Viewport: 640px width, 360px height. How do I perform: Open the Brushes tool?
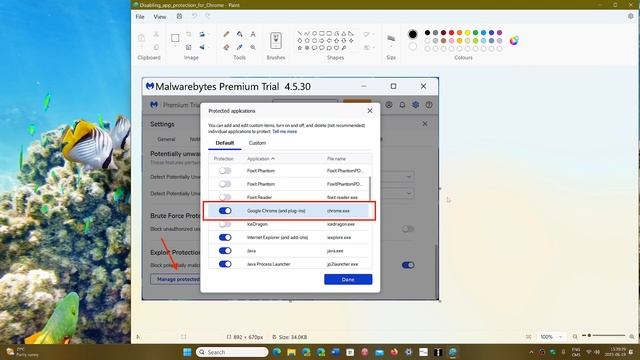pos(276,41)
